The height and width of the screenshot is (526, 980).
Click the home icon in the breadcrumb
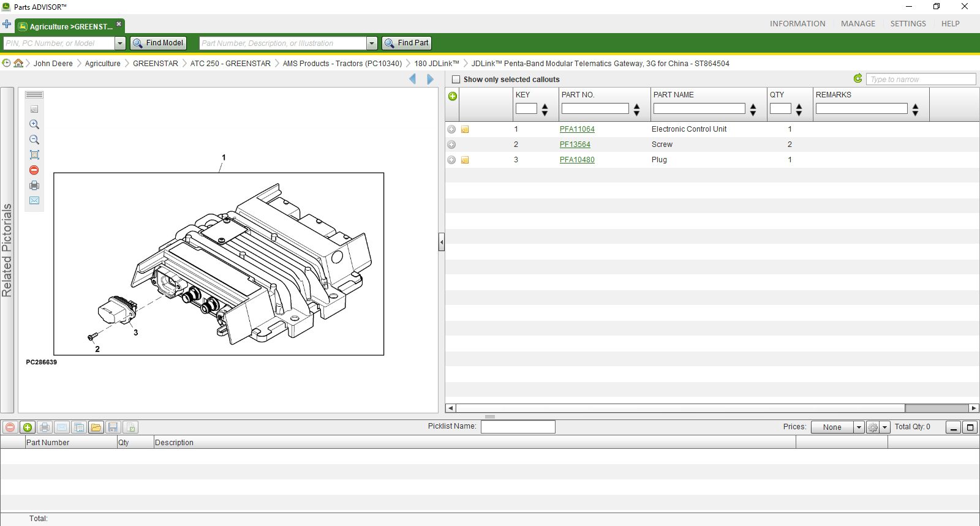coord(18,63)
